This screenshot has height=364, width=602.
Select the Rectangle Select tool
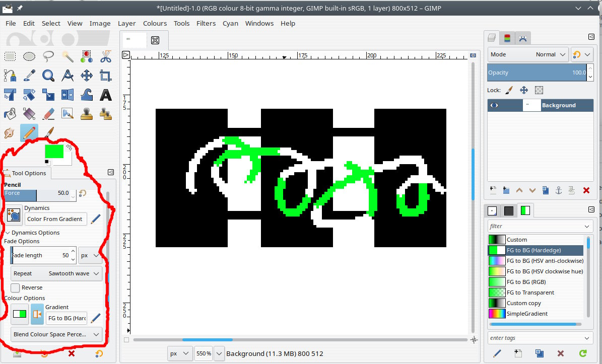[10, 57]
